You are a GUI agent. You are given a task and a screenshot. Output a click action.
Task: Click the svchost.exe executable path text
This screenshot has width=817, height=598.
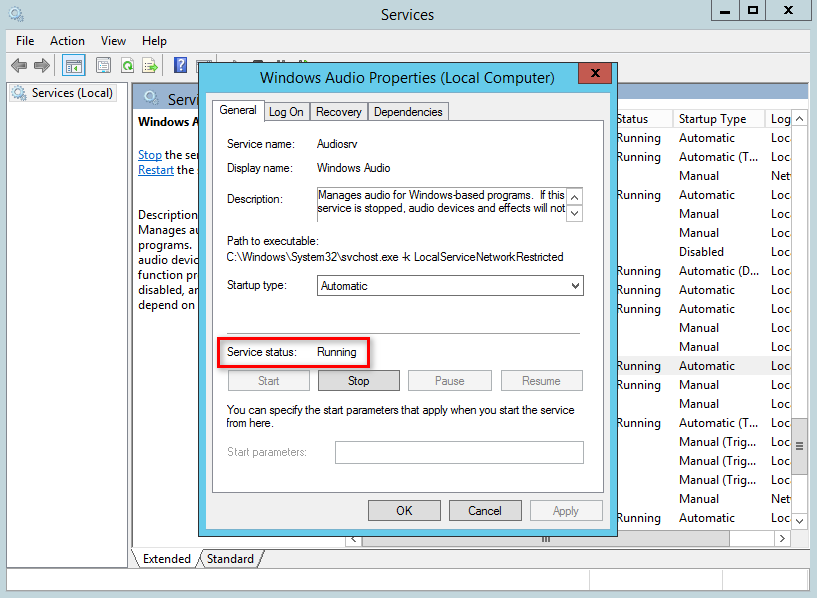click(395, 257)
